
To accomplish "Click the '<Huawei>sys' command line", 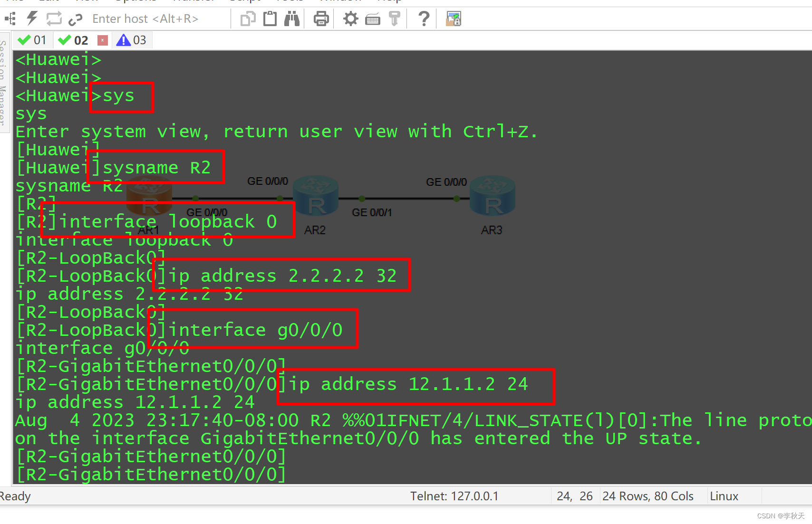I will 75,96.
